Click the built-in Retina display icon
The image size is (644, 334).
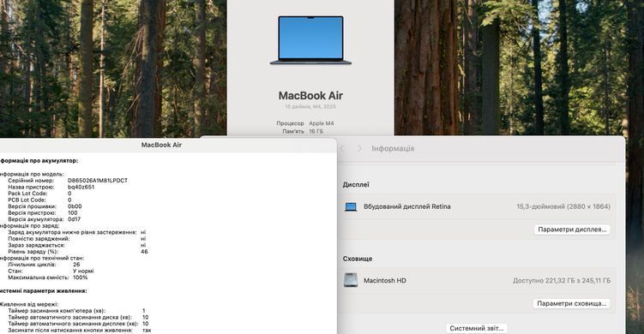[351, 206]
